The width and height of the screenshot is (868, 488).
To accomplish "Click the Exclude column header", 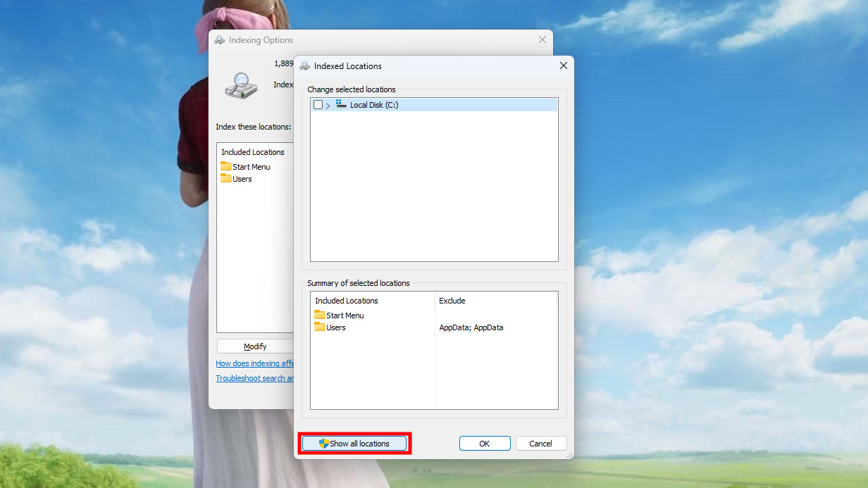I will [x=452, y=301].
